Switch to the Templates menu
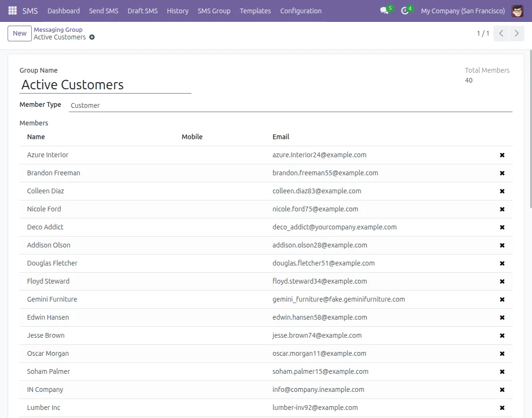The height and width of the screenshot is (418, 532). [255, 10]
